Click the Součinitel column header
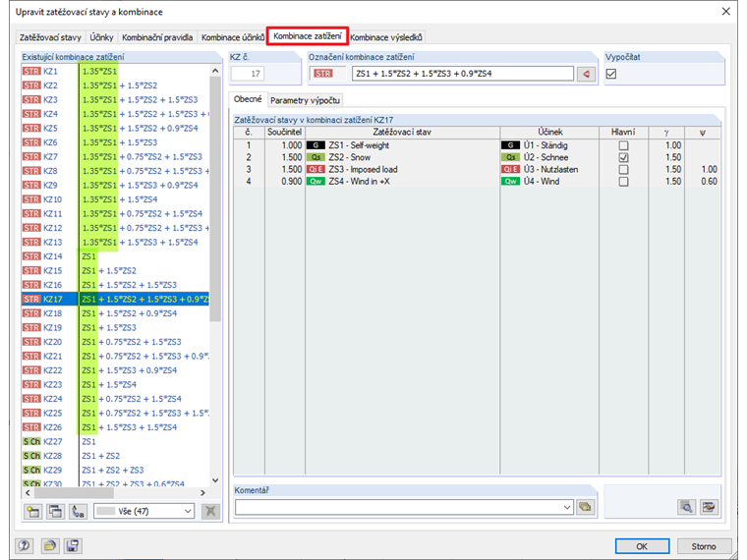747x560 pixels. (x=284, y=132)
